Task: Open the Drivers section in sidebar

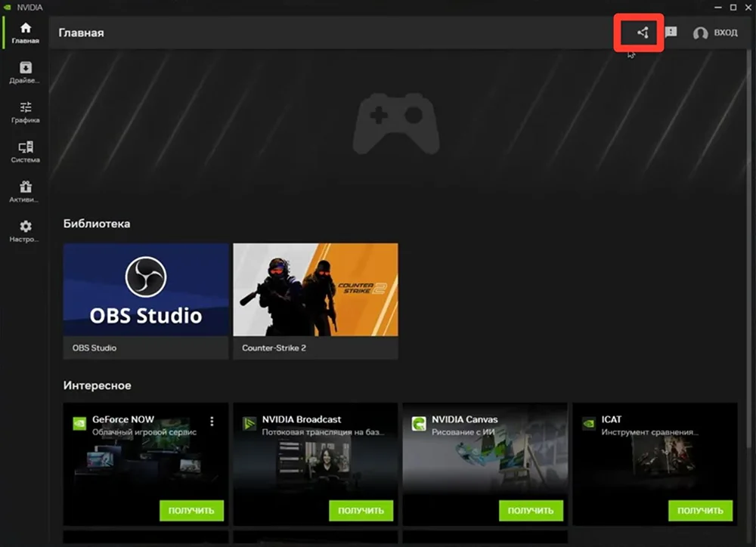Action: 26,73
